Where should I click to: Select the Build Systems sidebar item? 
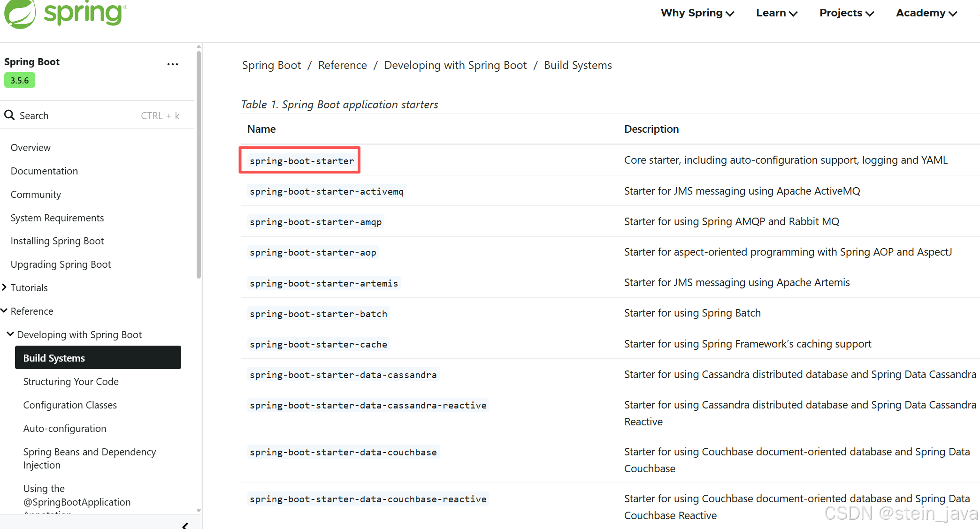(98, 358)
